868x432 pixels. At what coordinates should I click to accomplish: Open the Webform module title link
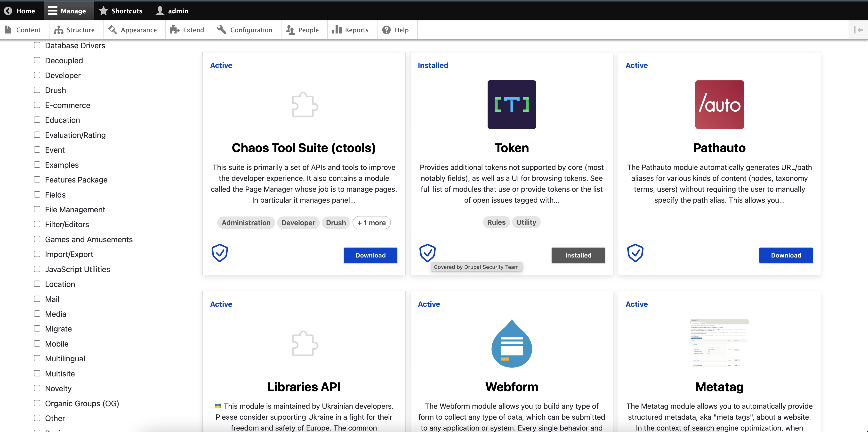[x=511, y=387]
